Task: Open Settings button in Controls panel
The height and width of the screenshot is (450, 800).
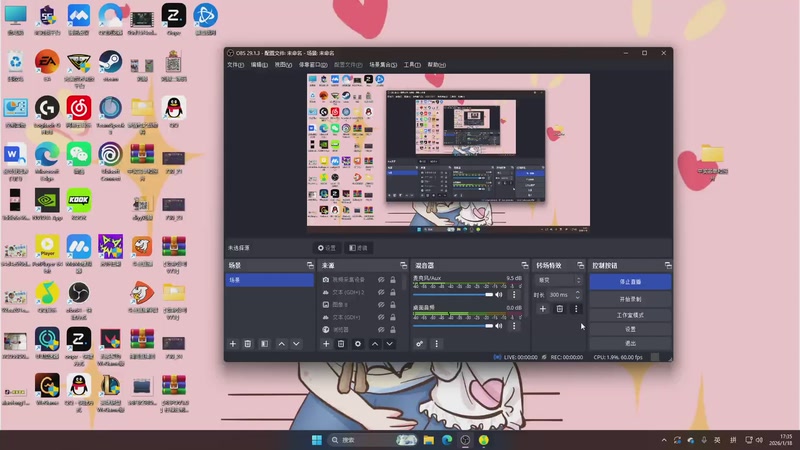Action: (630, 329)
